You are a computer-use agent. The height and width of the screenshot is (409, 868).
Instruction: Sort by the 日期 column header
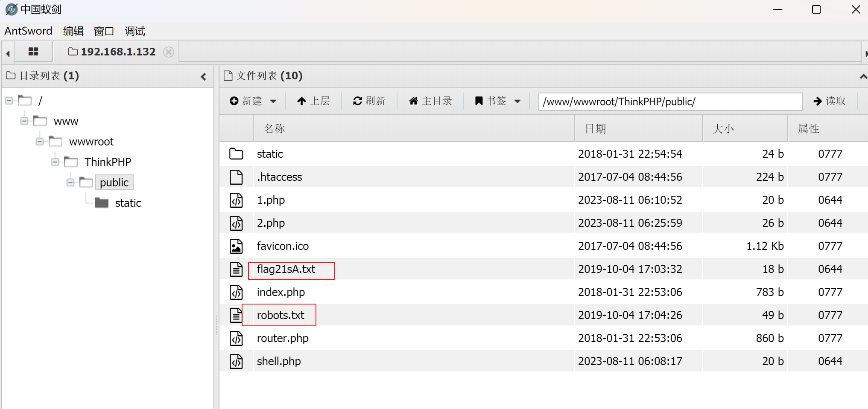coord(638,129)
